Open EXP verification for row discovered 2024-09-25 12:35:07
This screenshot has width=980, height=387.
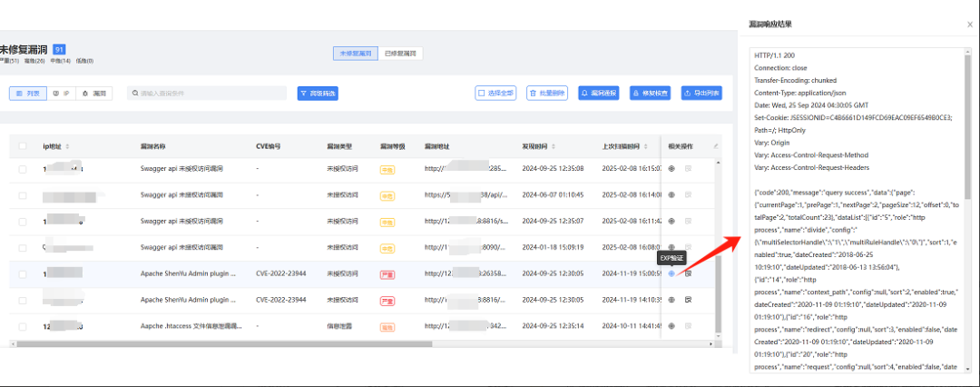pos(671,221)
